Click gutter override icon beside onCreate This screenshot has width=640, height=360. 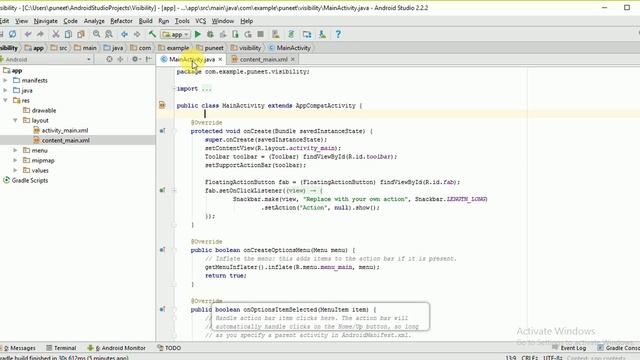tap(162, 131)
